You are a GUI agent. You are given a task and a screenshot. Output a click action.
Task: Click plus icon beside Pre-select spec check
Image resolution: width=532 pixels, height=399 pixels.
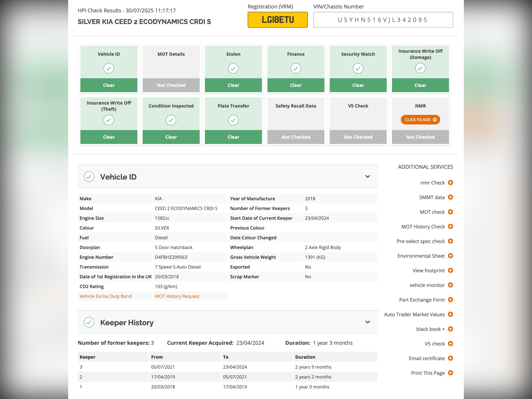click(x=451, y=241)
